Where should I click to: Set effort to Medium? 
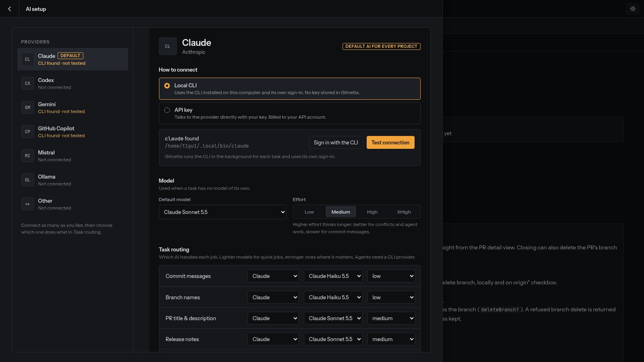pos(341,212)
